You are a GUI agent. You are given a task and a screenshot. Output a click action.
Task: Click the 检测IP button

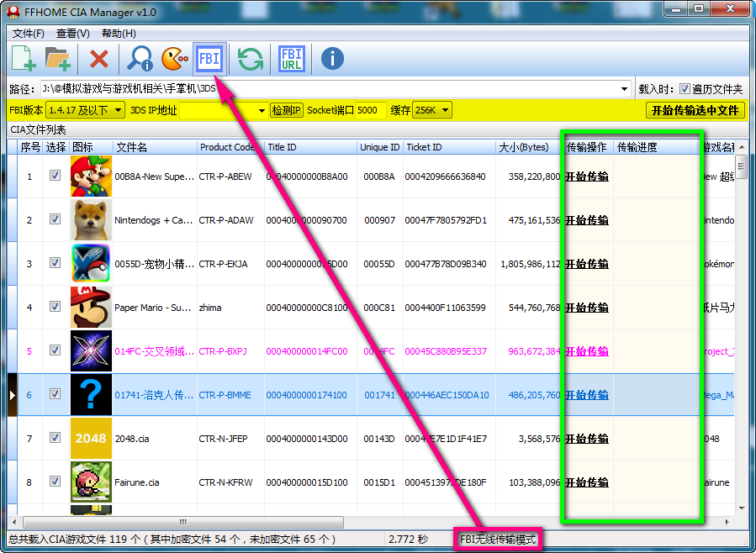[287, 110]
